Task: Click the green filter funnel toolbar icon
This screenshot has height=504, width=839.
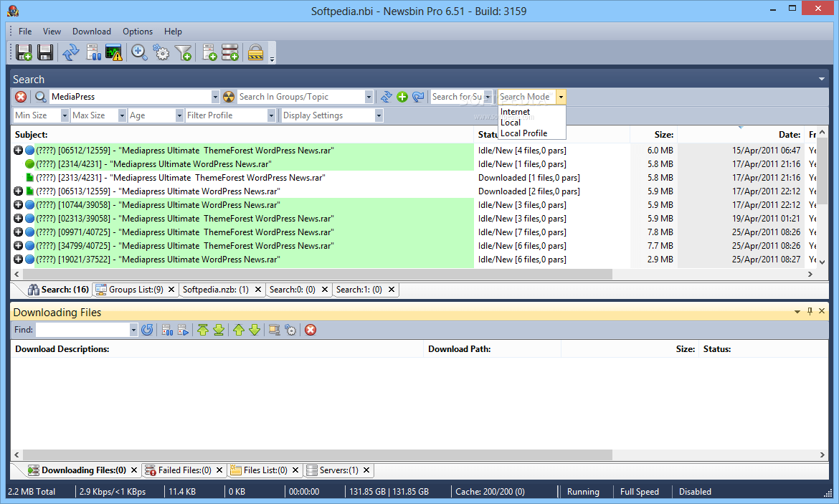Action: click(x=183, y=52)
